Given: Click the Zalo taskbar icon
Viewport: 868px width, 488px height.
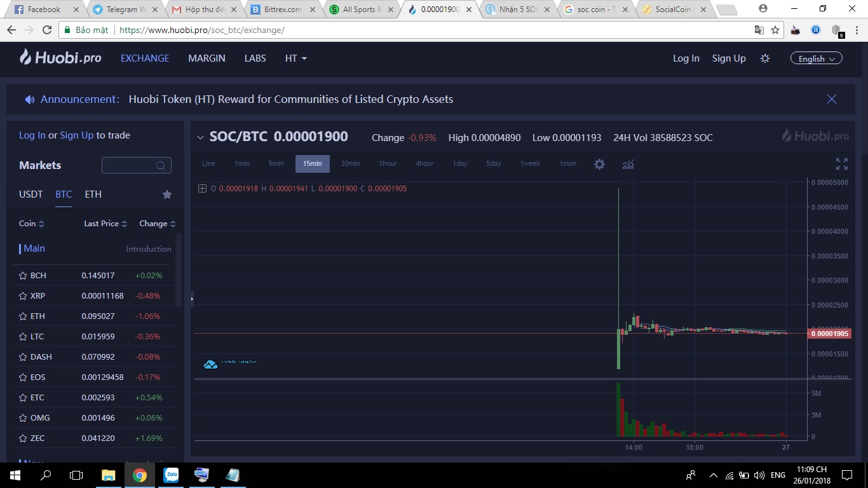Looking at the screenshot, I should click(x=171, y=475).
